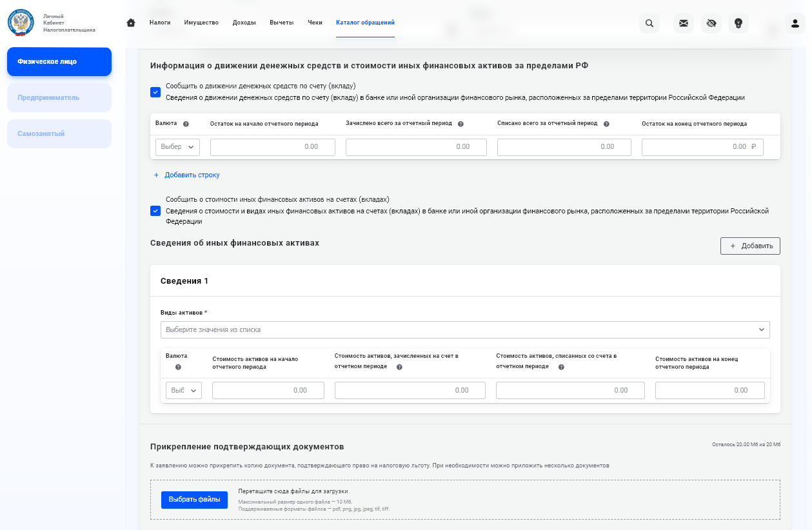812x530 pixels.
Task: Go to the home page icon
Action: (x=131, y=23)
